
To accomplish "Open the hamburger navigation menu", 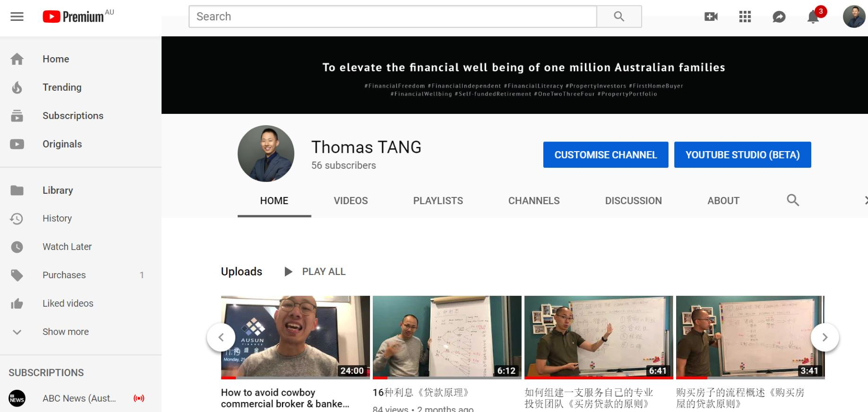I will pyautogui.click(x=17, y=17).
